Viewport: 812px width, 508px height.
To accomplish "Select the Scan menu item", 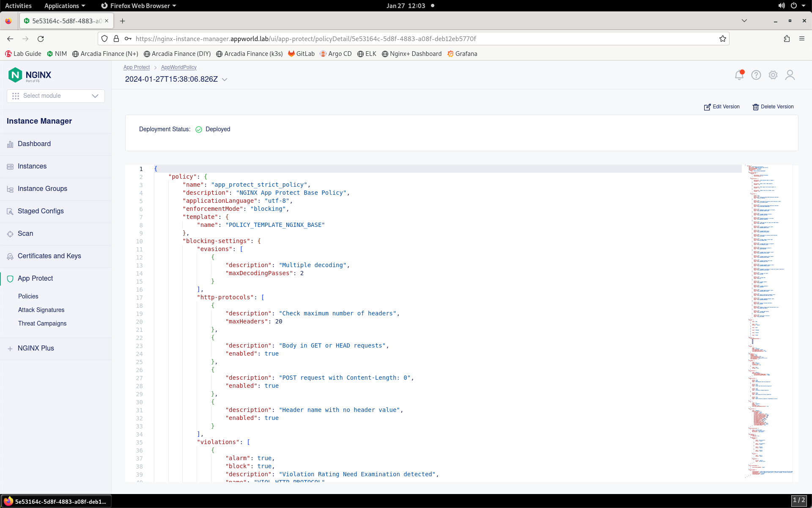I will point(25,234).
